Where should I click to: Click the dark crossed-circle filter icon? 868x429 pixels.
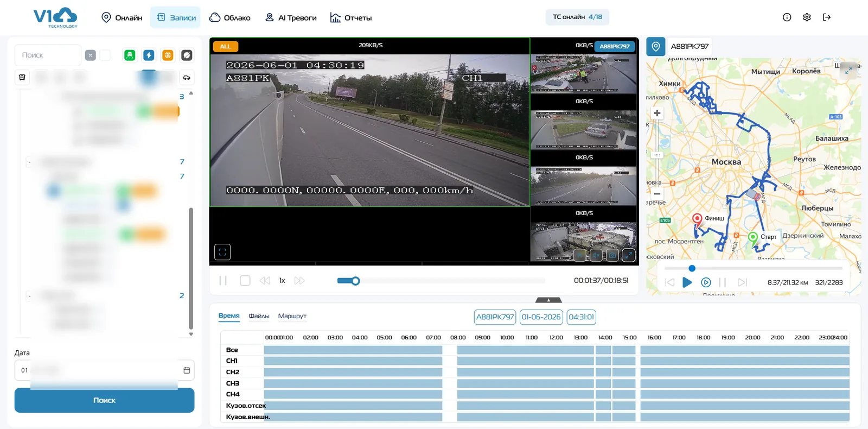pyautogui.click(x=187, y=55)
